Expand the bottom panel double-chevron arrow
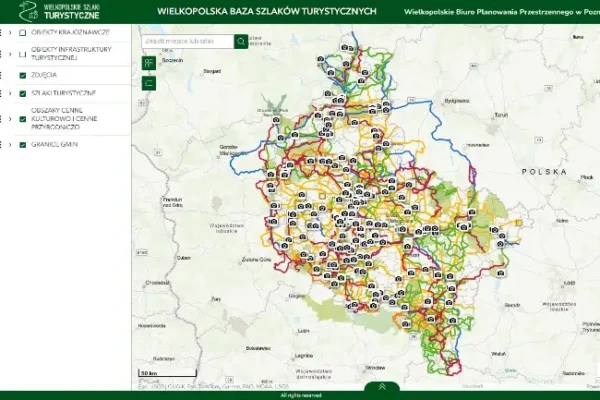The image size is (600, 400). tap(382, 387)
